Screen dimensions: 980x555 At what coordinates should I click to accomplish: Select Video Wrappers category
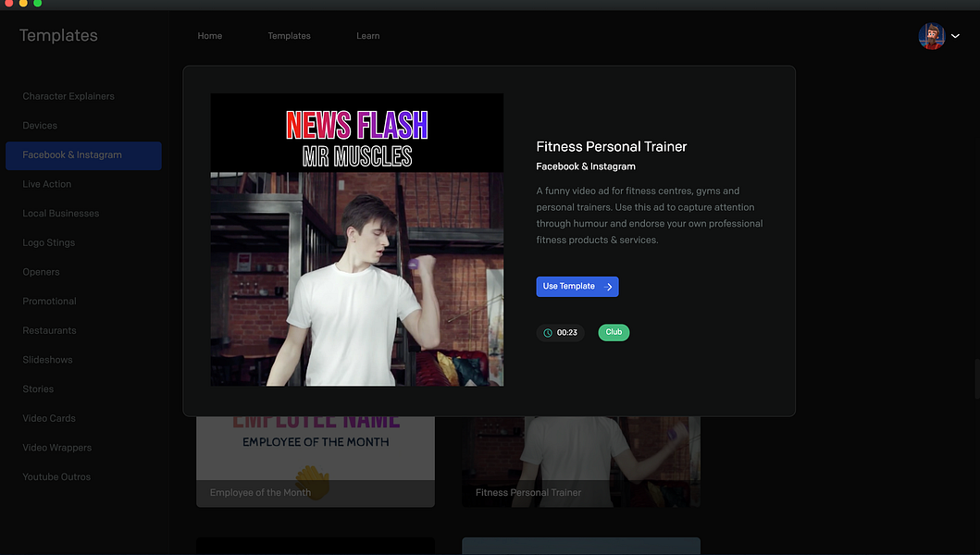pyautogui.click(x=56, y=448)
